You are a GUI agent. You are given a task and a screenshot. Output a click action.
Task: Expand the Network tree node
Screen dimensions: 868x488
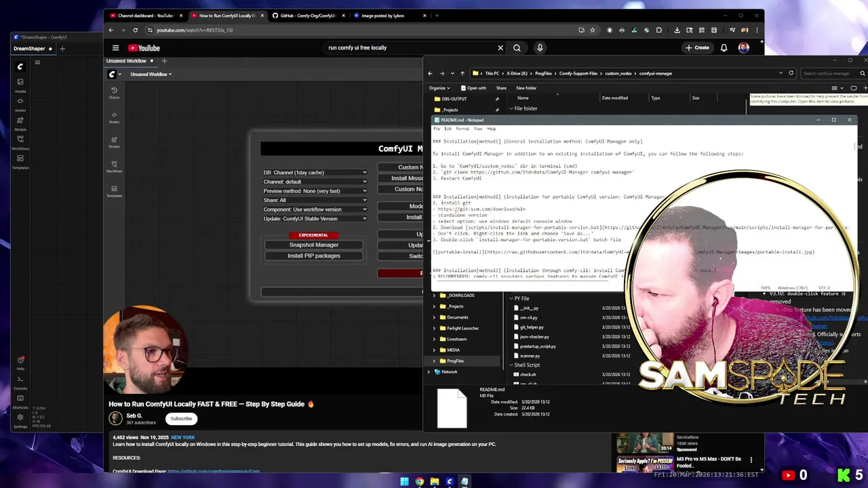(429, 372)
